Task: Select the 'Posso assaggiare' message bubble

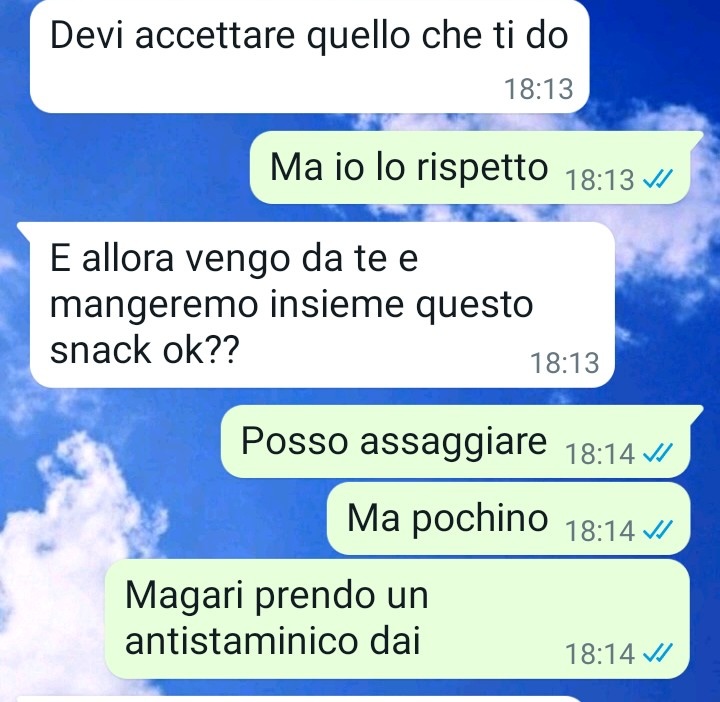Action: (x=462, y=442)
